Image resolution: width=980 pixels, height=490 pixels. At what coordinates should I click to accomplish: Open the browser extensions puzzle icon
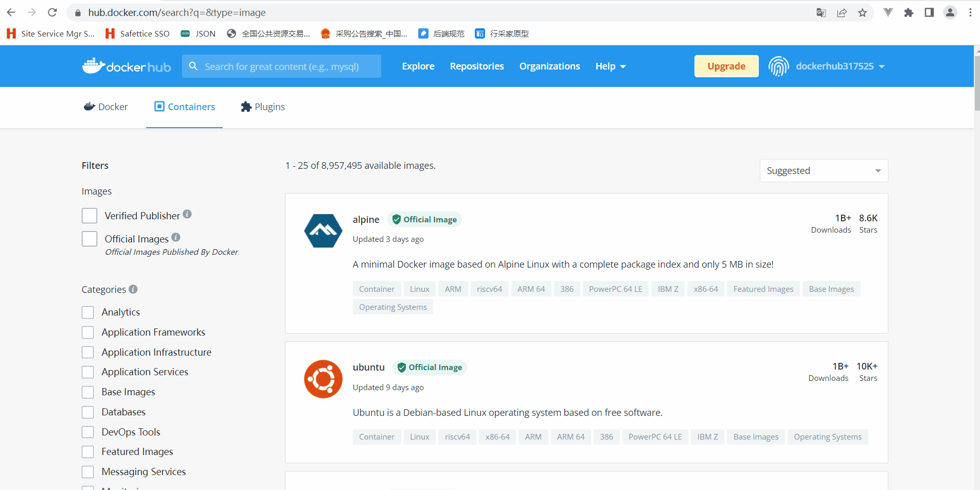pos(909,12)
